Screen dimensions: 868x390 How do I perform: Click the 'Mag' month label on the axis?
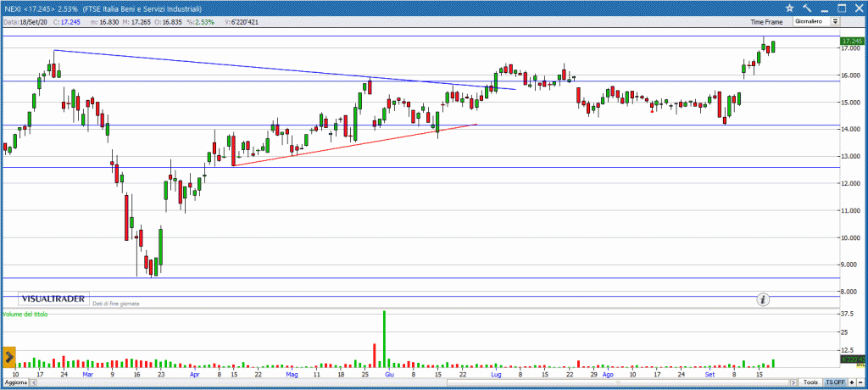pyautogui.click(x=292, y=375)
